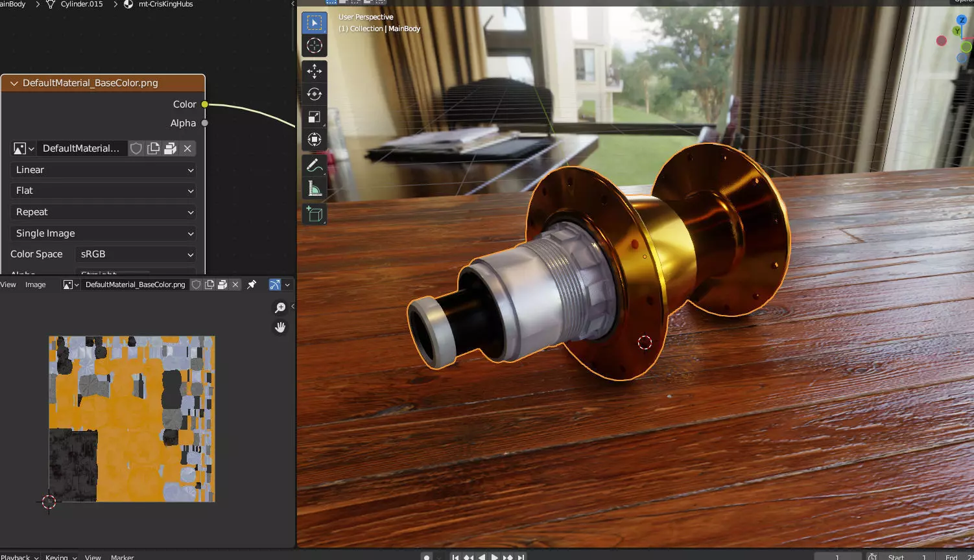Click the 3D cursor circle on the hub flange
The image size is (974, 560).
645,343
